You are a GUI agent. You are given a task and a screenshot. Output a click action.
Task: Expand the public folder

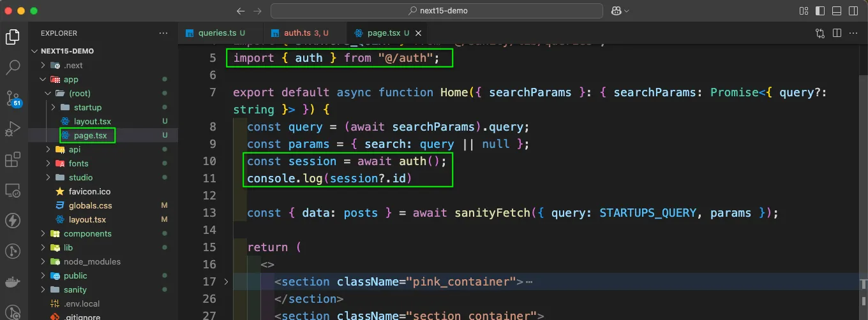coord(43,275)
